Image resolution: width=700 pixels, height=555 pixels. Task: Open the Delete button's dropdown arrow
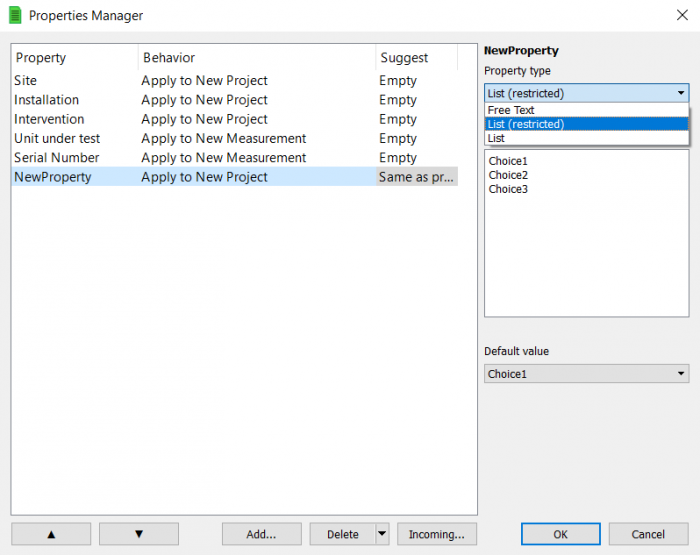coord(382,534)
